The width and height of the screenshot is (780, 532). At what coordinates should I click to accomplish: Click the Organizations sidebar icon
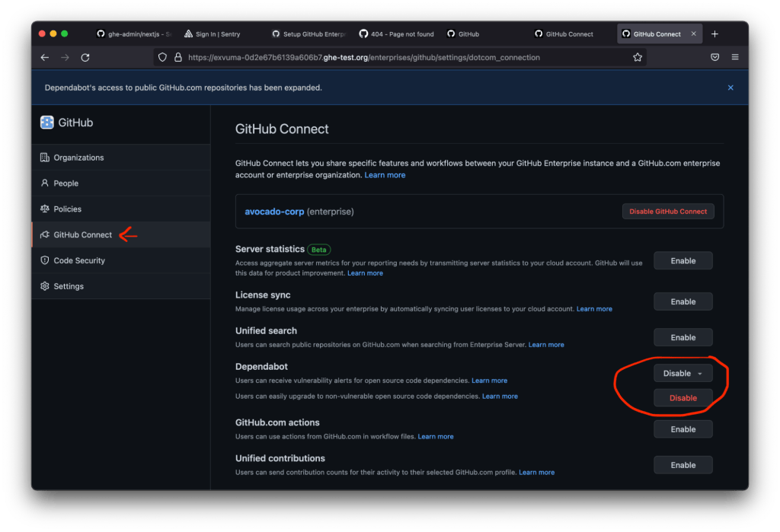45,158
